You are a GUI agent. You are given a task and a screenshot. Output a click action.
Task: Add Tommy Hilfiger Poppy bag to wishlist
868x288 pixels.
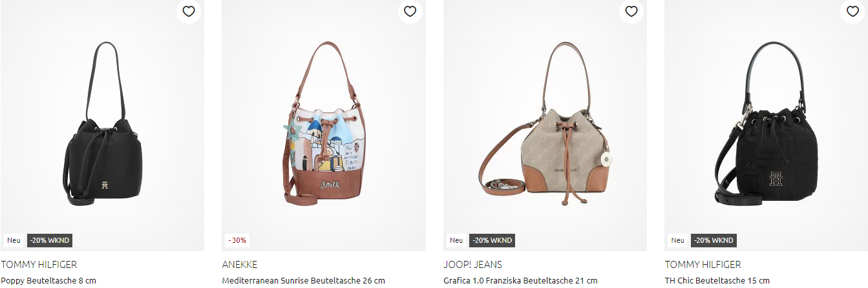189,11
